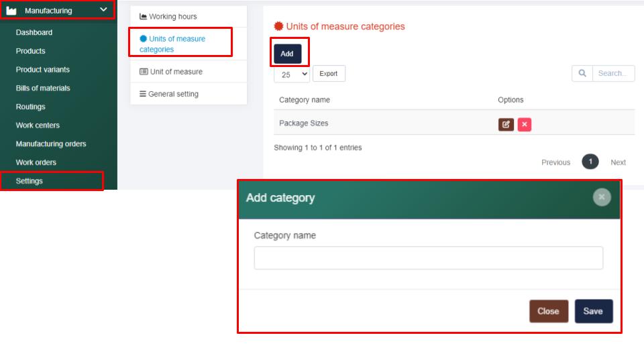
Task: Open Bills of materials in sidebar
Action: tap(43, 88)
